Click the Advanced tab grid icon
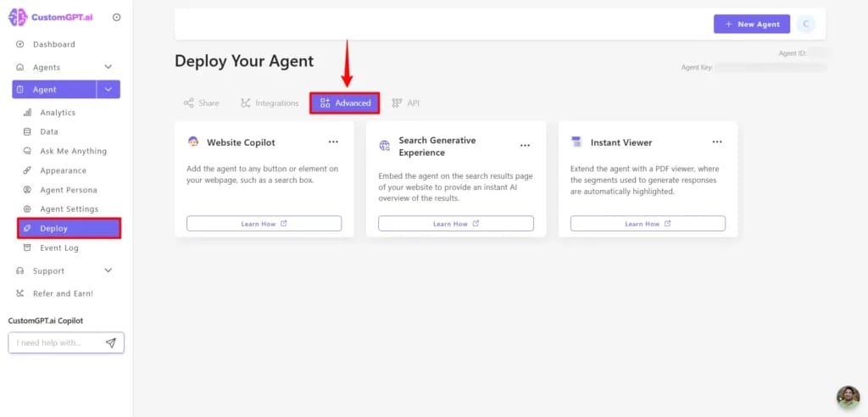Viewport: 868px width, 417px height. (x=325, y=103)
